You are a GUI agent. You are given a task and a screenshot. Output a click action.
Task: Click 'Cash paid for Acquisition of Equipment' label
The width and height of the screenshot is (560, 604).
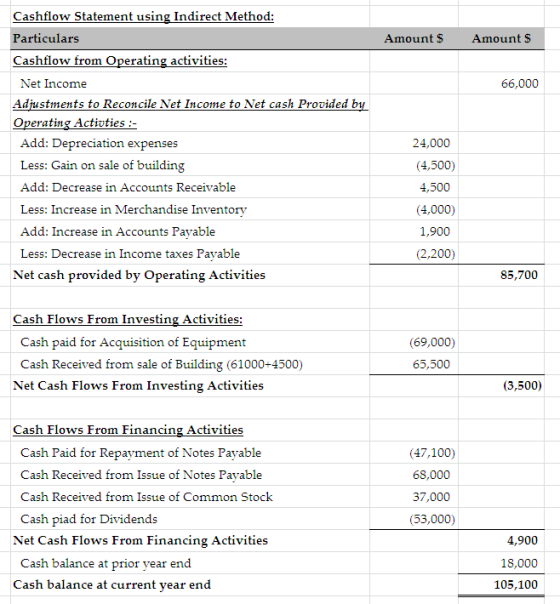[133, 342]
